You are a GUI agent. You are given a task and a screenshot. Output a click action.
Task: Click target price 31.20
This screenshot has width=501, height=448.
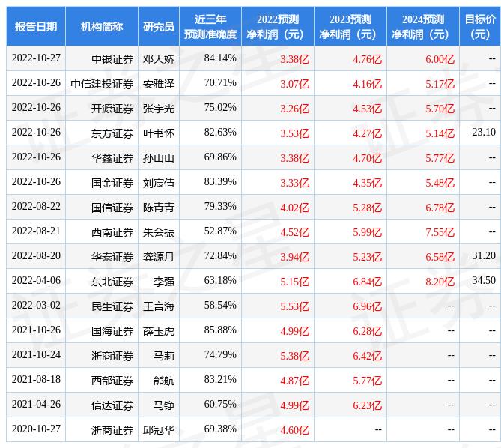[x=484, y=255]
